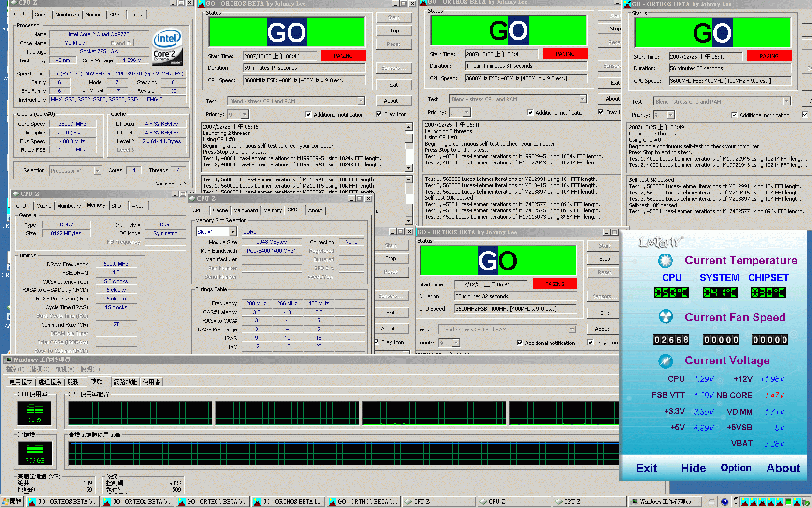Switch to 網路功能 tab in Task Manager
Image resolution: width=812 pixels, height=508 pixels.
coord(125,382)
